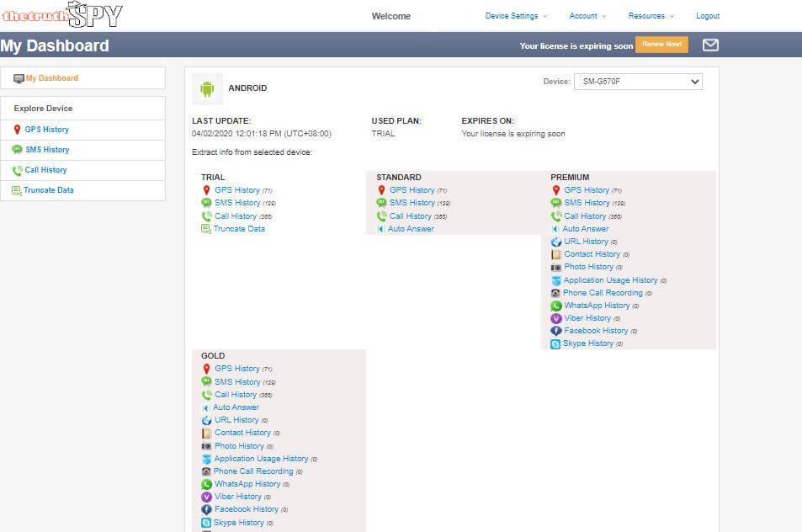Click the monitor icon beside My Dashboard
802x532 pixels.
[x=19, y=78]
